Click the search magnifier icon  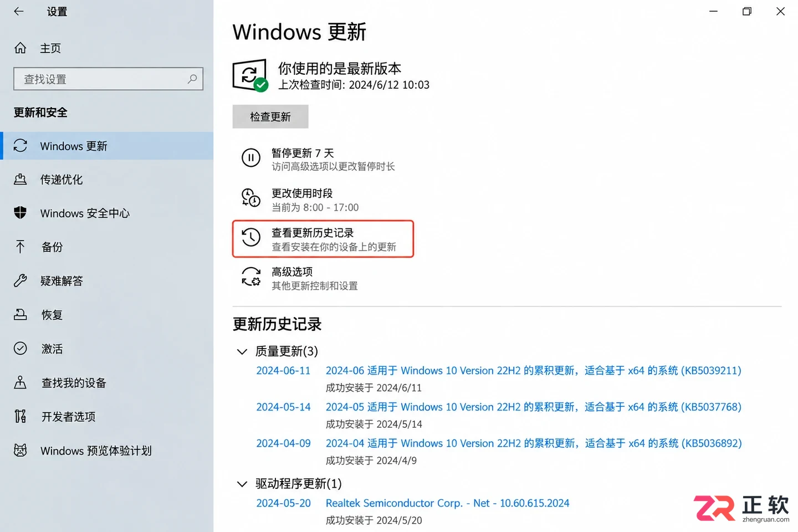pos(192,79)
